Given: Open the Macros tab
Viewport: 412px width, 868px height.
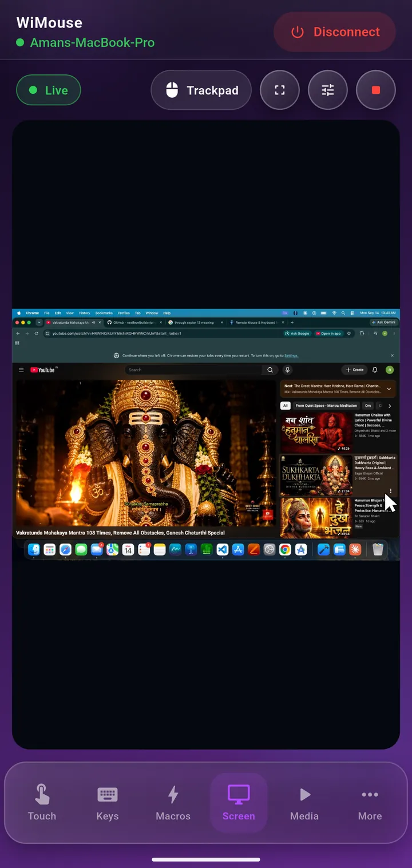Looking at the screenshot, I should pyautogui.click(x=173, y=803).
